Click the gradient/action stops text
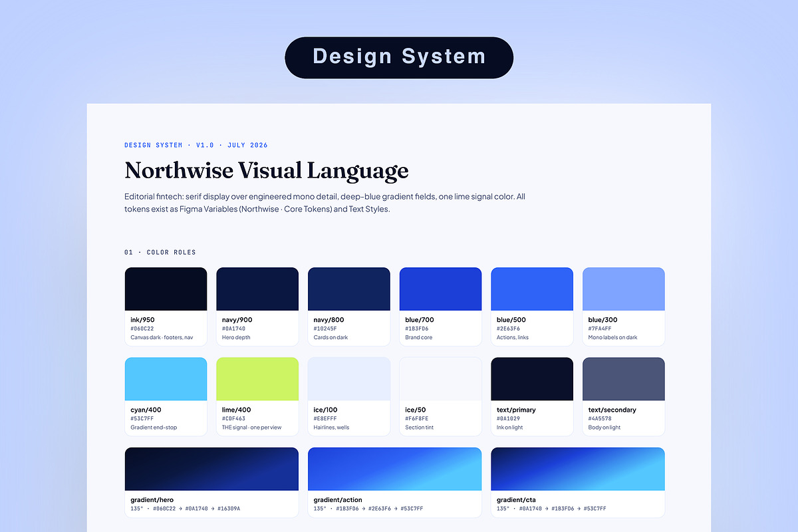798x532 pixels. pyautogui.click(x=368, y=509)
